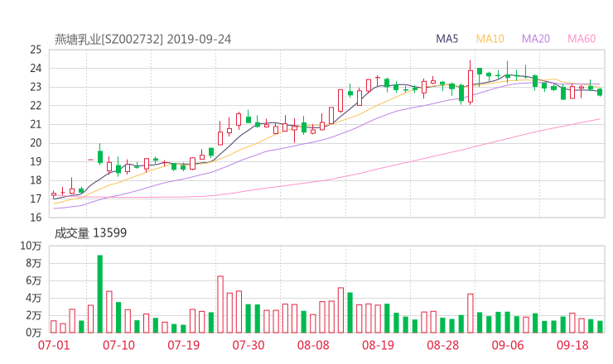
Task: Click the 17 price axis label
Action: 36,199
